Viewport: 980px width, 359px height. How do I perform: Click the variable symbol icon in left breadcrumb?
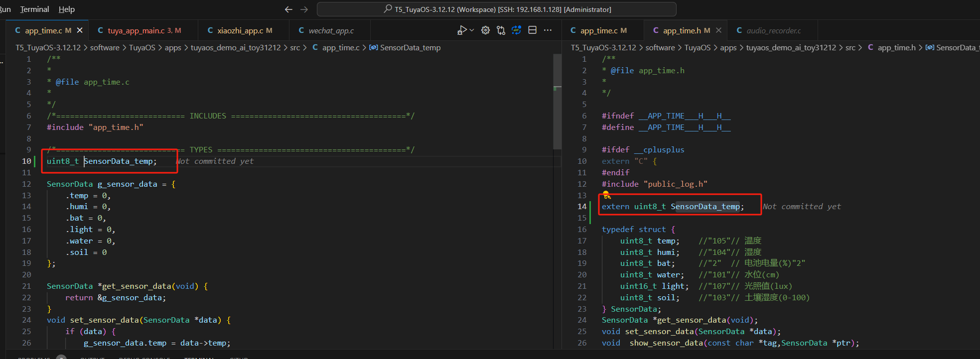373,48
